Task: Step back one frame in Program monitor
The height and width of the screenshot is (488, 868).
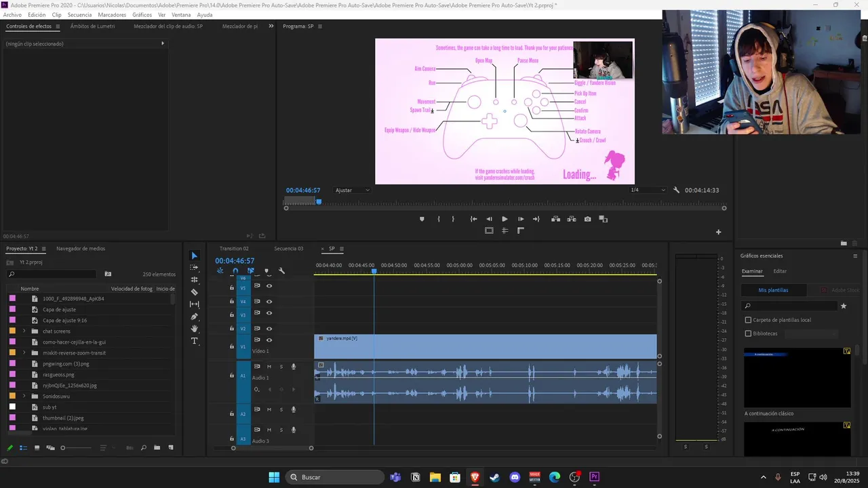Action: (489, 219)
